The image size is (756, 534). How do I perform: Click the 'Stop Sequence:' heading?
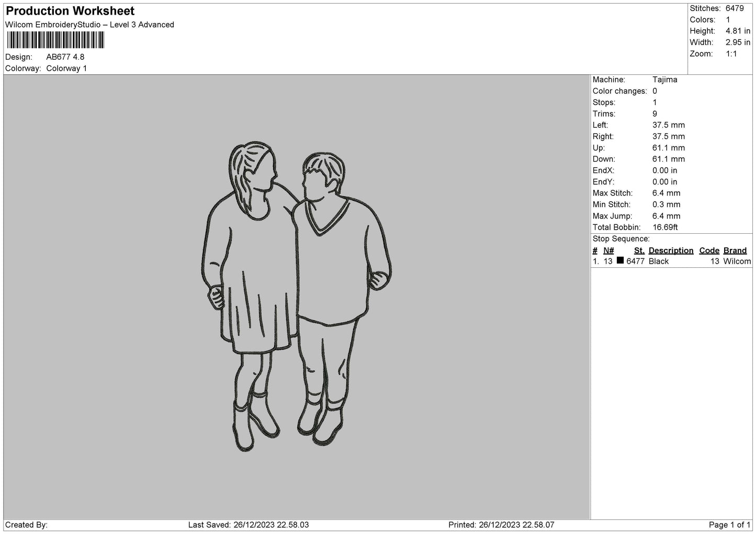(621, 239)
